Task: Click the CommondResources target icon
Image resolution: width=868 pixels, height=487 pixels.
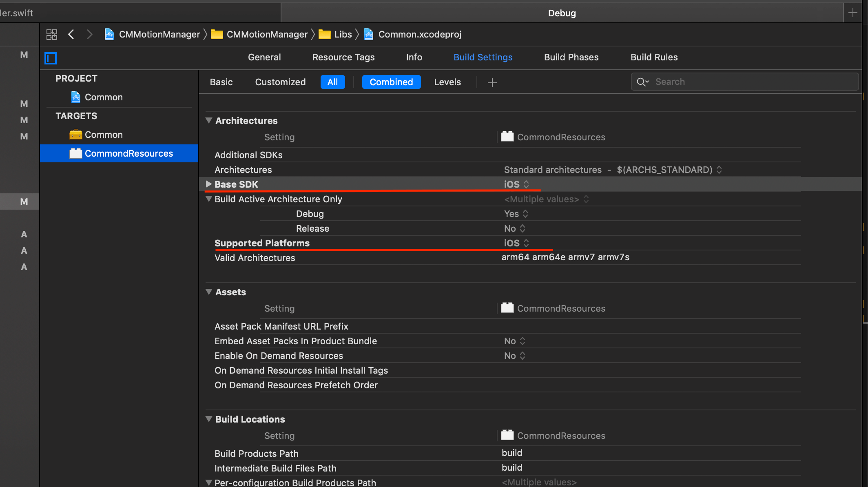Action: (x=75, y=153)
